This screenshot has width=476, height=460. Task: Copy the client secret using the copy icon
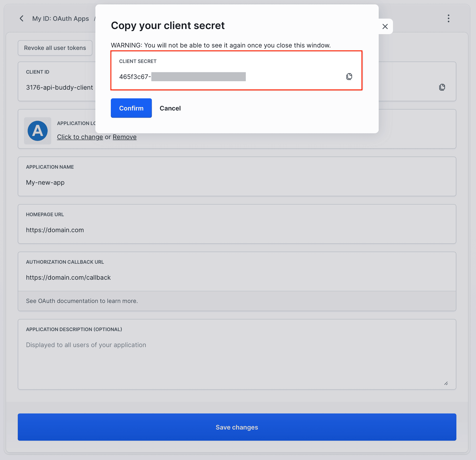tap(349, 77)
